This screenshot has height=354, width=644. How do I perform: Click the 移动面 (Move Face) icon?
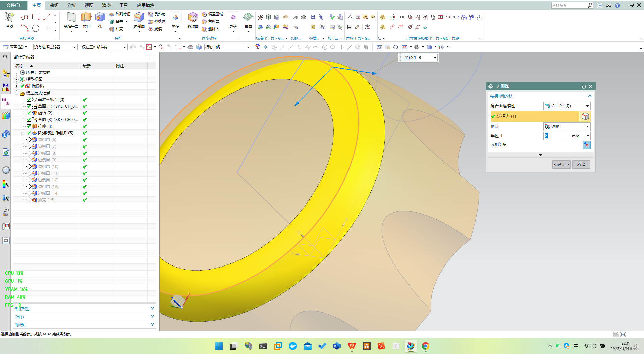193,17
